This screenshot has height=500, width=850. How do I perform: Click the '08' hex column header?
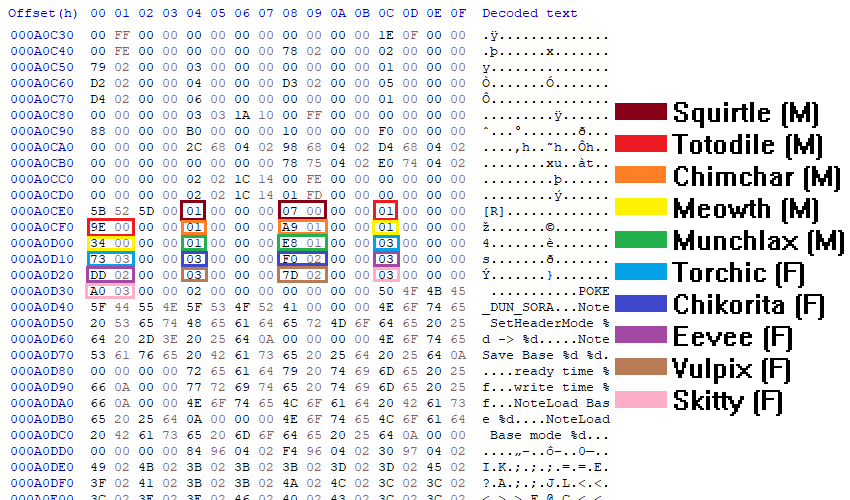coord(290,13)
